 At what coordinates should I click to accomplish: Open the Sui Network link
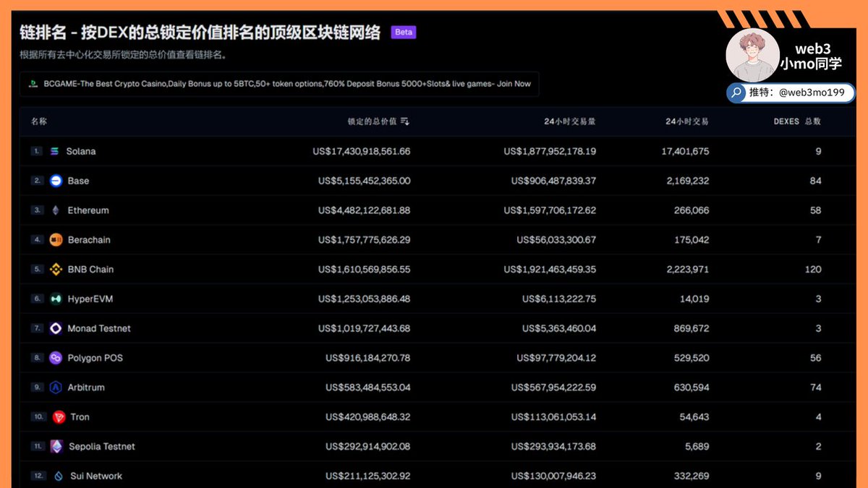pyautogui.click(x=96, y=476)
